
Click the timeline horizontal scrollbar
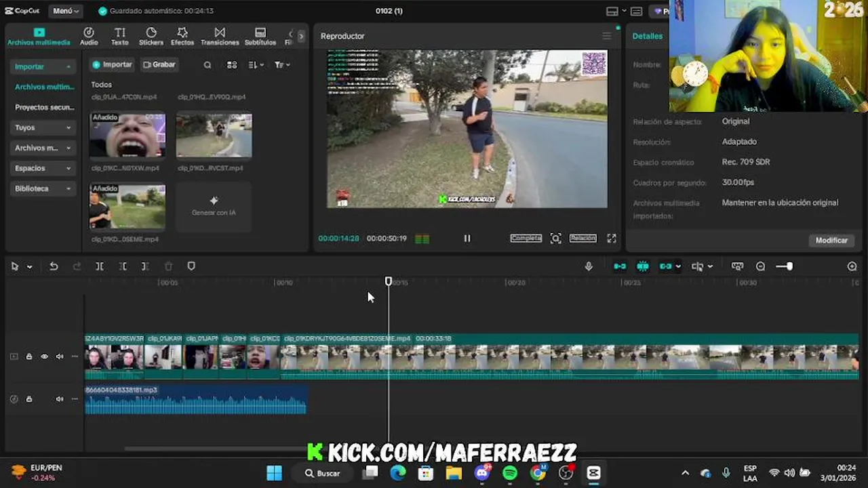[x=217, y=448]
